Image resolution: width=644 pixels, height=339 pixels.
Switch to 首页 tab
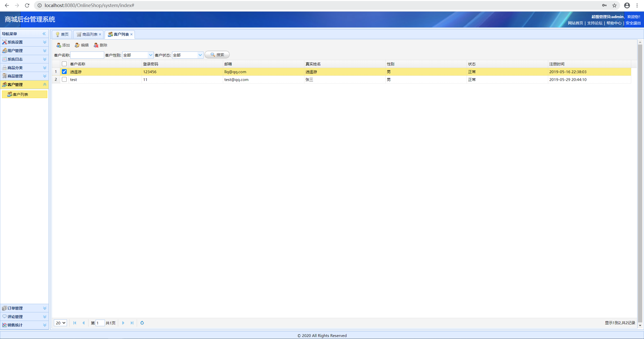click(62, 34)
